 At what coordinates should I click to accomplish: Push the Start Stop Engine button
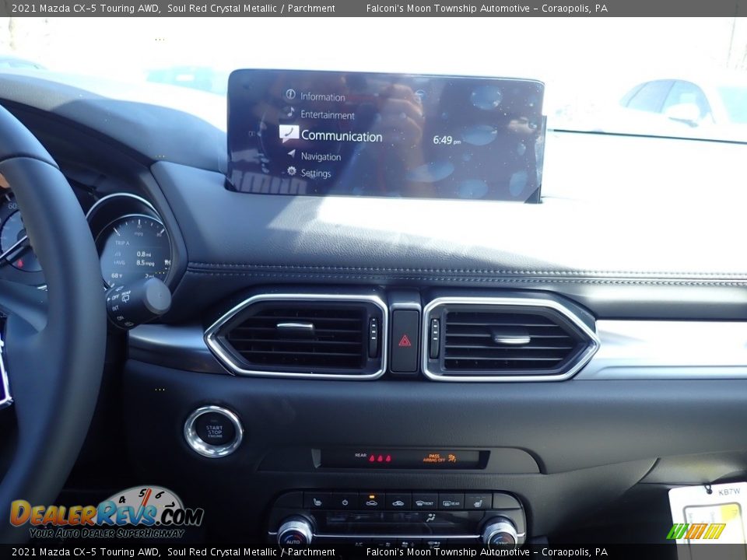point(214,431)
